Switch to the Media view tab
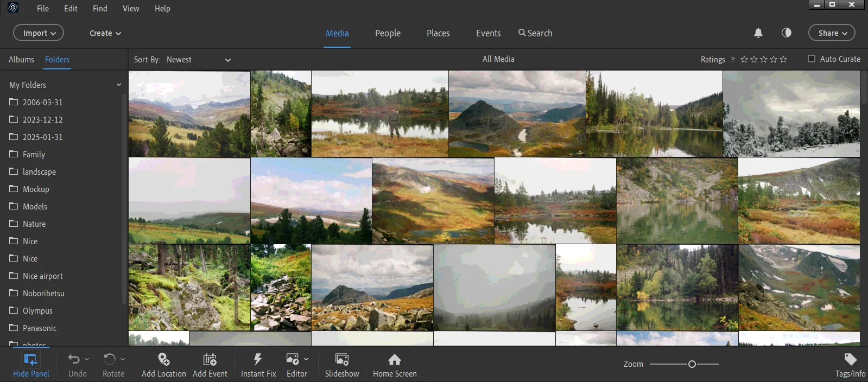 [337, 33]
